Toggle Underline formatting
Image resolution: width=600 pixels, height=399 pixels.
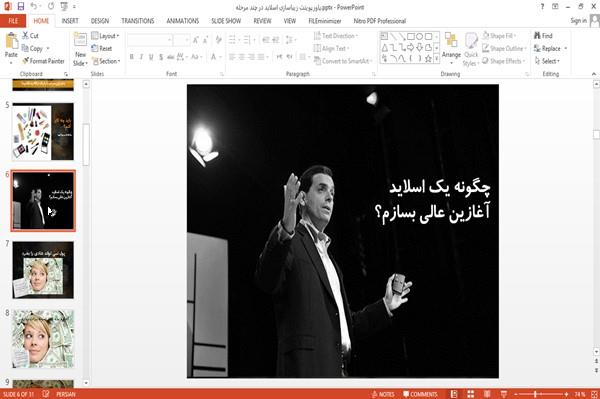[x=151, y=57]
